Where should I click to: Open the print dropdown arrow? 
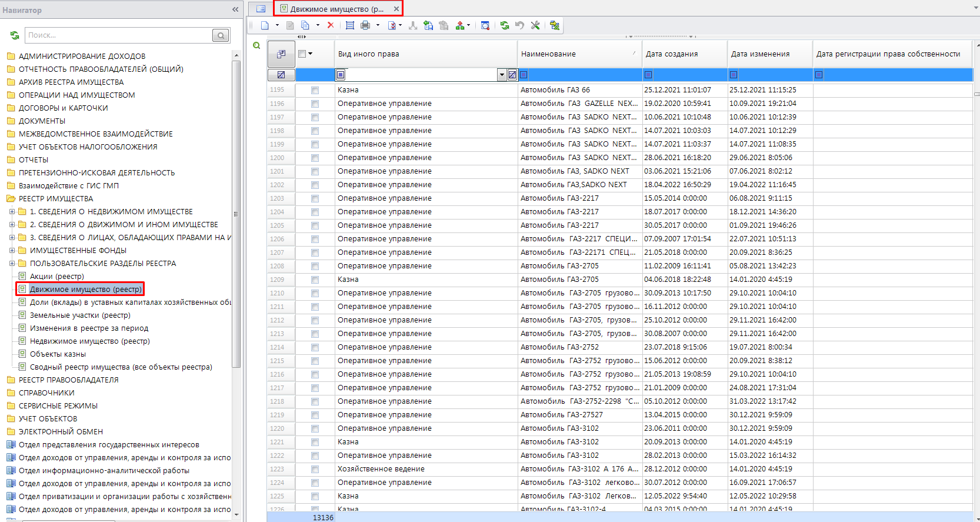[x=378, y=25]
